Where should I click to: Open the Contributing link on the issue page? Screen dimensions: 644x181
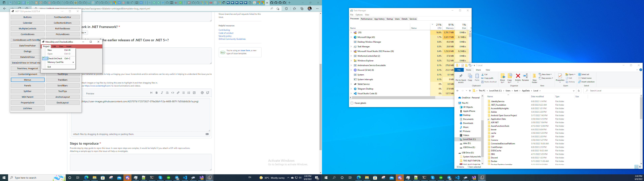click(x=224, y=30)
